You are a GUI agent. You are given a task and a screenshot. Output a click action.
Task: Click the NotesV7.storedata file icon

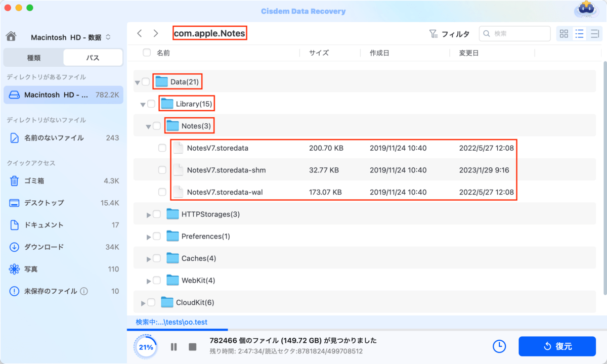coord(178,148)
